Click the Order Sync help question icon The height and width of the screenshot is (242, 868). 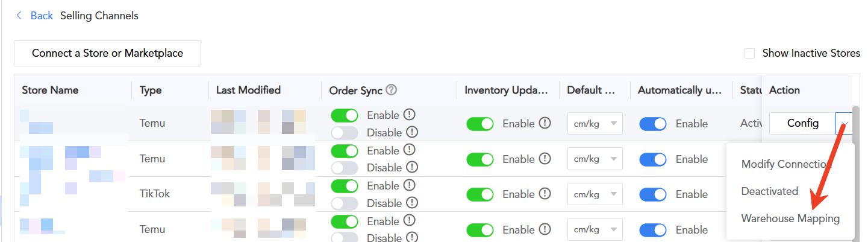click(392, 91)
